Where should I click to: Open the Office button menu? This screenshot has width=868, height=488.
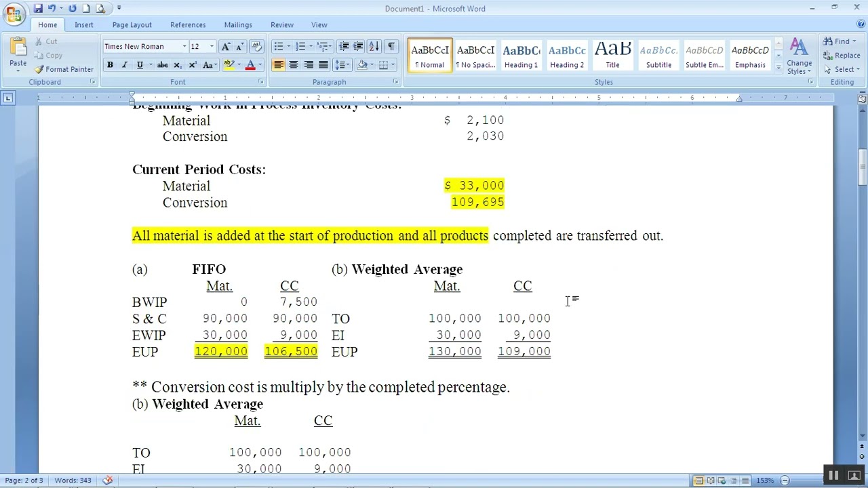tap(14, 13)
